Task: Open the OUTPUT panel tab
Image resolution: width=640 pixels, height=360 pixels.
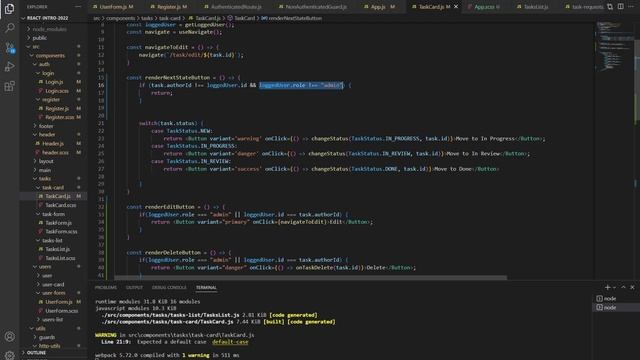Action: point(134,287)
